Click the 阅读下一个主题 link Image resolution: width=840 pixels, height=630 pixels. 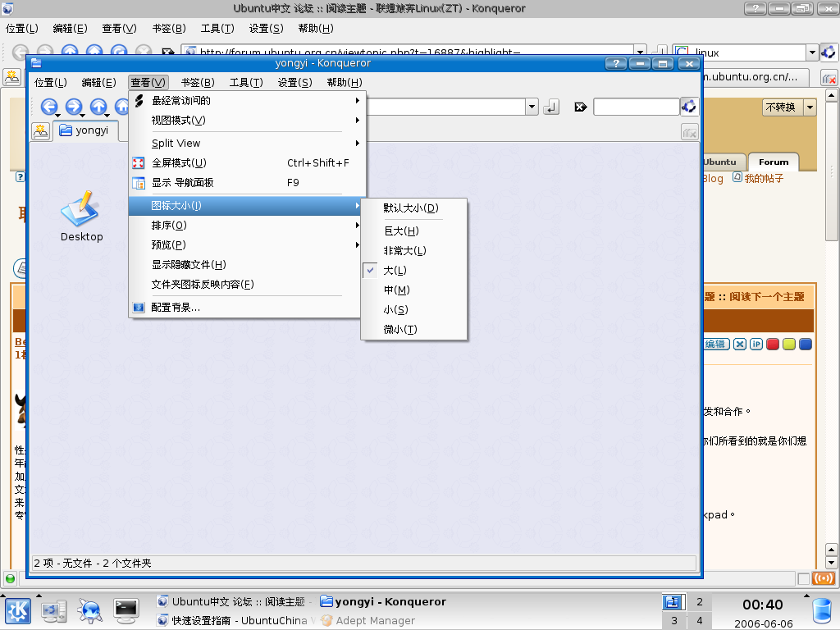(767, 297)
